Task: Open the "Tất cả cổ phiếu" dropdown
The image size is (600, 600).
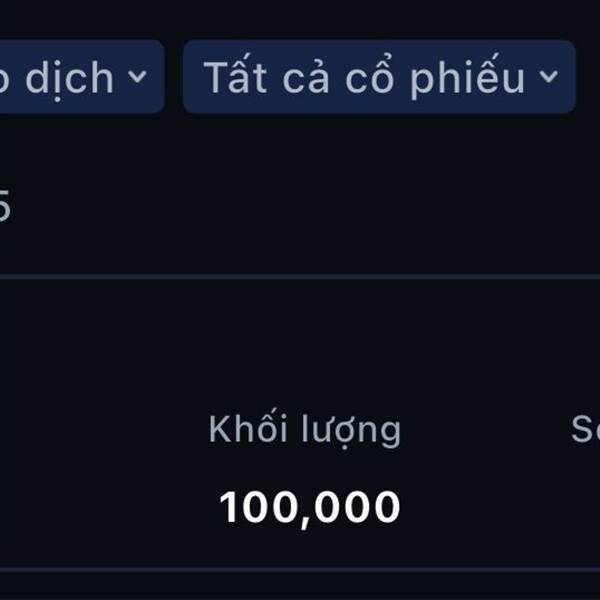Action: [379, 77]
